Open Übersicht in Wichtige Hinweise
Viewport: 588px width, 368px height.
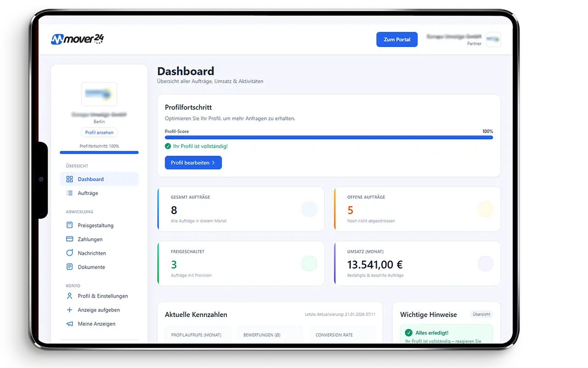point(481,314)
